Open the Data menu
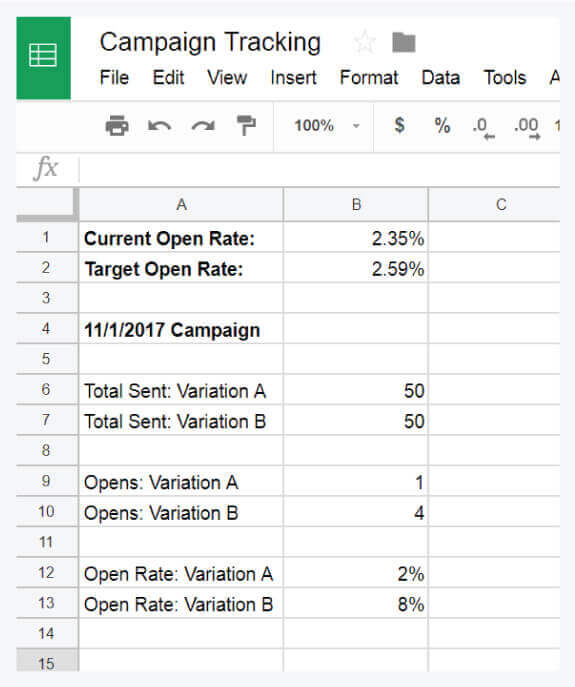Image resolution: width=575 pixels, height=687 pixels. pyautogui.click(x=440, y=78)
